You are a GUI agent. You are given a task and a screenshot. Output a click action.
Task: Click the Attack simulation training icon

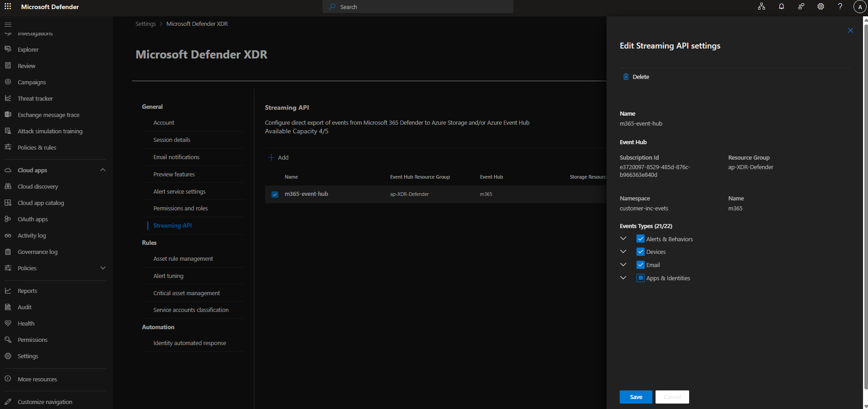click(x=8, y=131)
